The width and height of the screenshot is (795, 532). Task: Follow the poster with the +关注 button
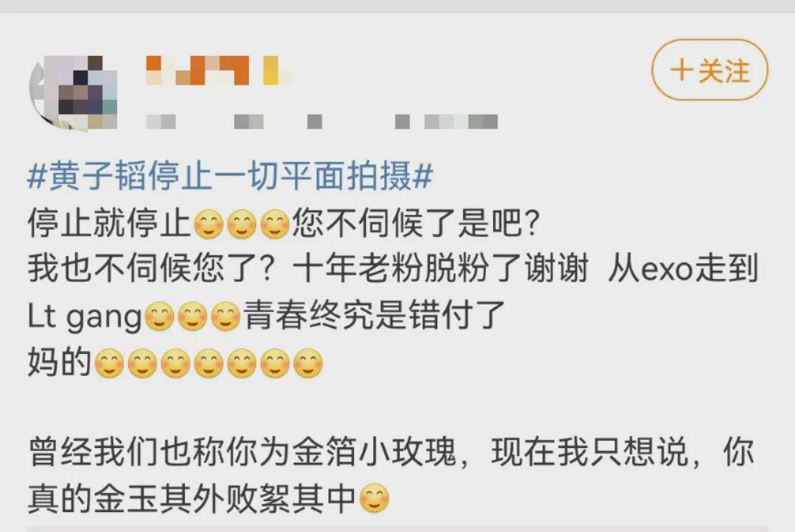point(710,70)
